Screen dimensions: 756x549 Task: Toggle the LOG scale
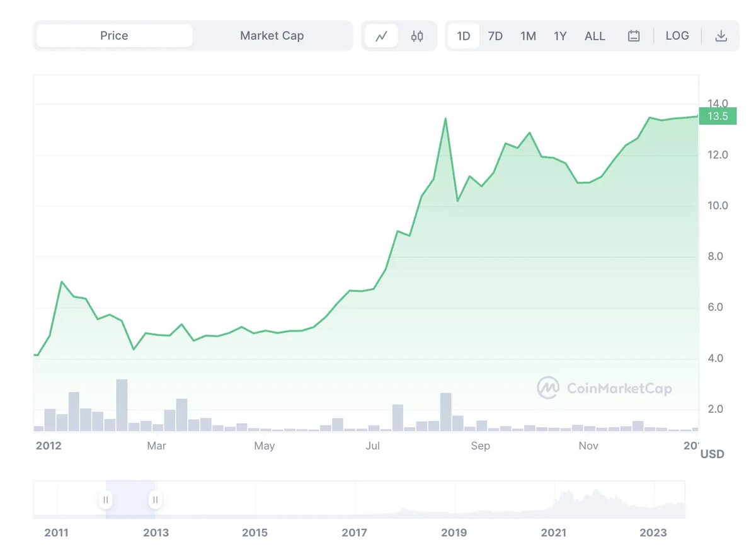click(x=677, y=36)
